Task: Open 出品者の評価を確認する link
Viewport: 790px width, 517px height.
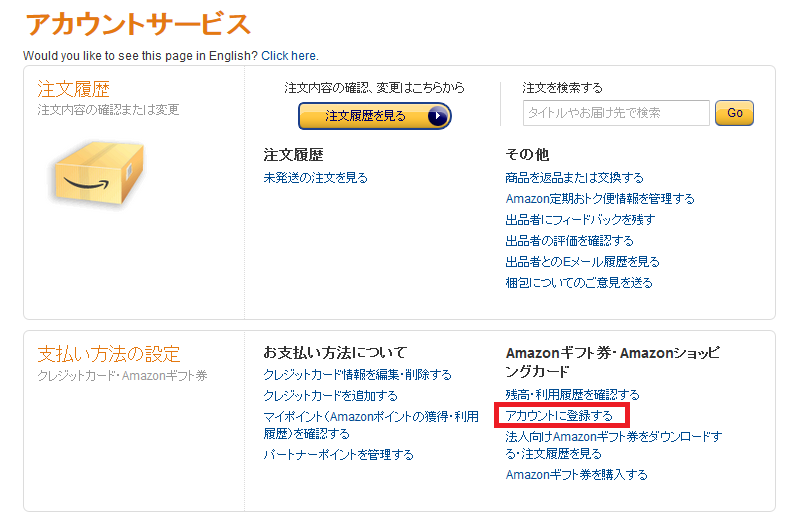Action: click(569, 241)
